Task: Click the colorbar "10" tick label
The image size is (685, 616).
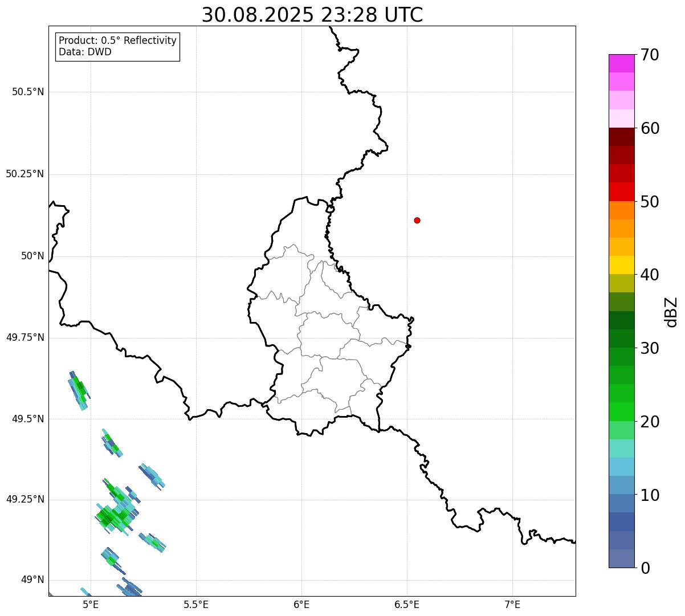Action: [x=650, y=495]
